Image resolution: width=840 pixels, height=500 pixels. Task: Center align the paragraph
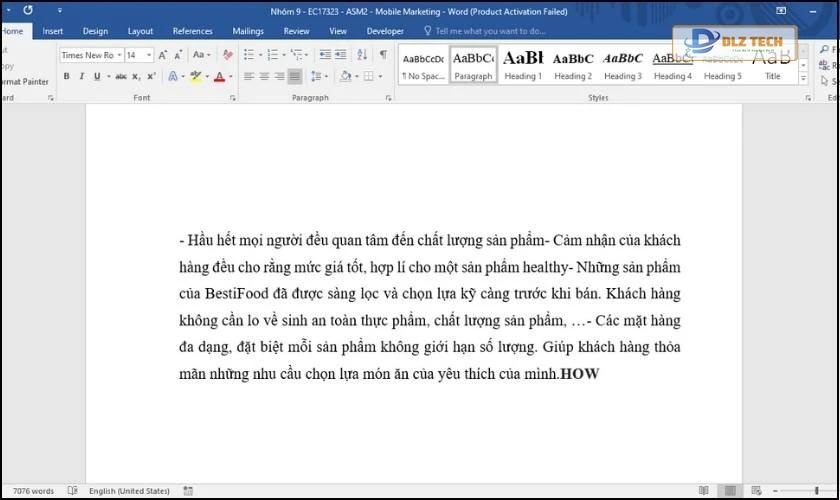tap(264, 76)
